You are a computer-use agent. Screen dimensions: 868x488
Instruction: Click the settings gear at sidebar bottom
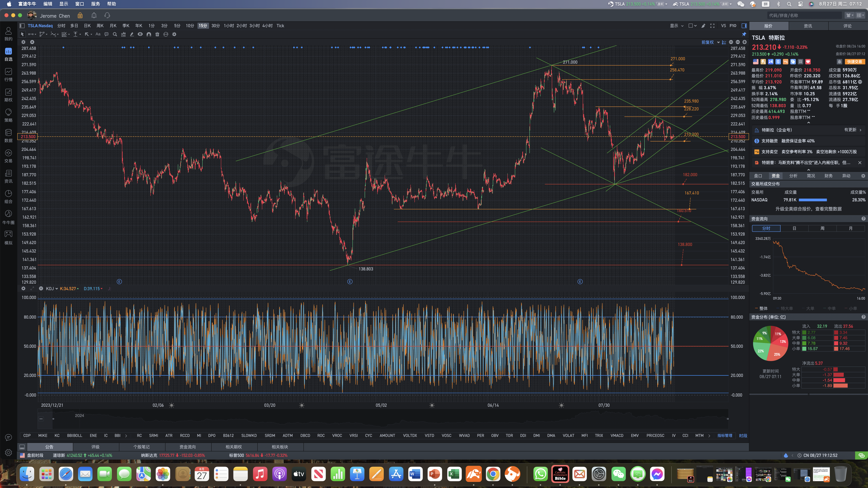pyautogui.click(x=8, y=453)
